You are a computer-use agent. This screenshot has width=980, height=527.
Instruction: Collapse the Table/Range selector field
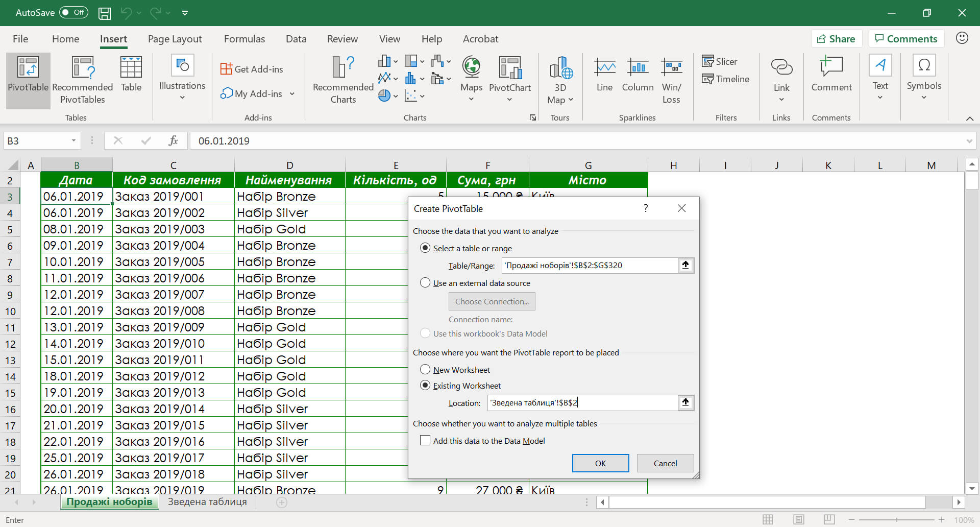[x=685, y=265]
